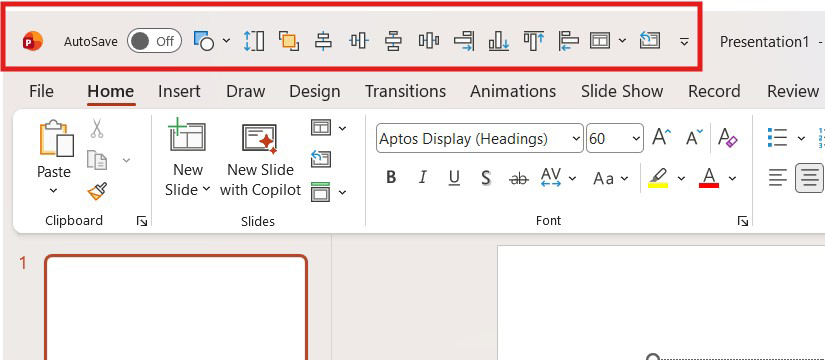Screen dimensions: 825x360
Task: Toggle text shadow
Action: tap(486, 178)
